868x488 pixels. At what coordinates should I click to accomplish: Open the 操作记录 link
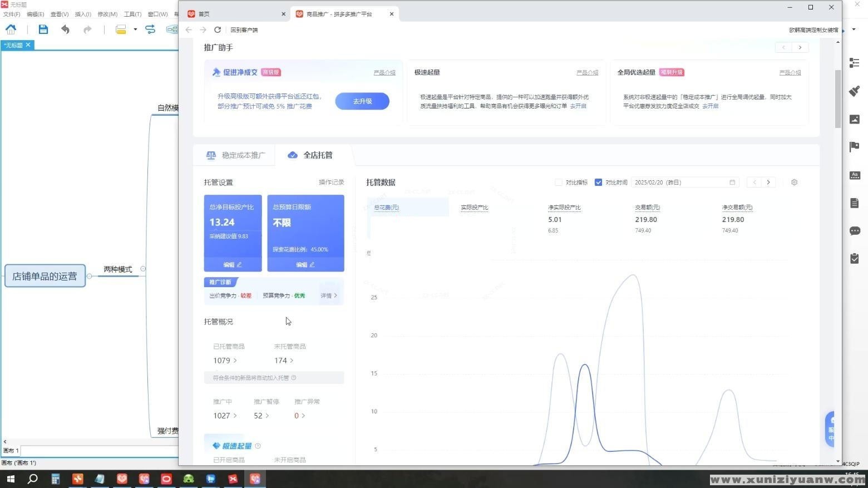coord(331,183)
